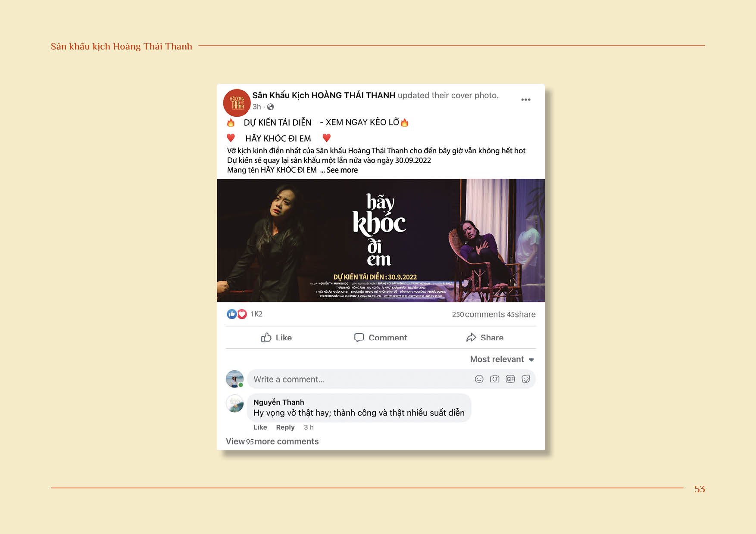
Task: Click the globe public audience icon
Action: (270, 107)
